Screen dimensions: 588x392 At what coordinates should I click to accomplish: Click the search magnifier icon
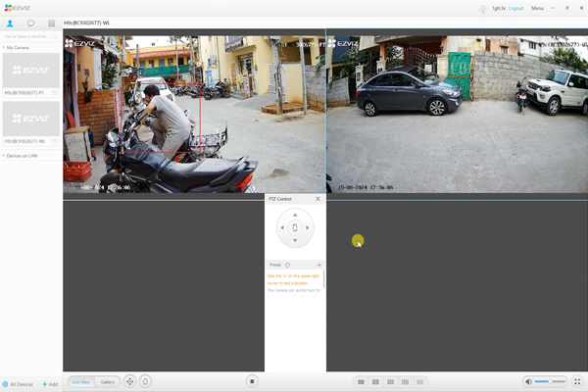(x=56, y=36)
